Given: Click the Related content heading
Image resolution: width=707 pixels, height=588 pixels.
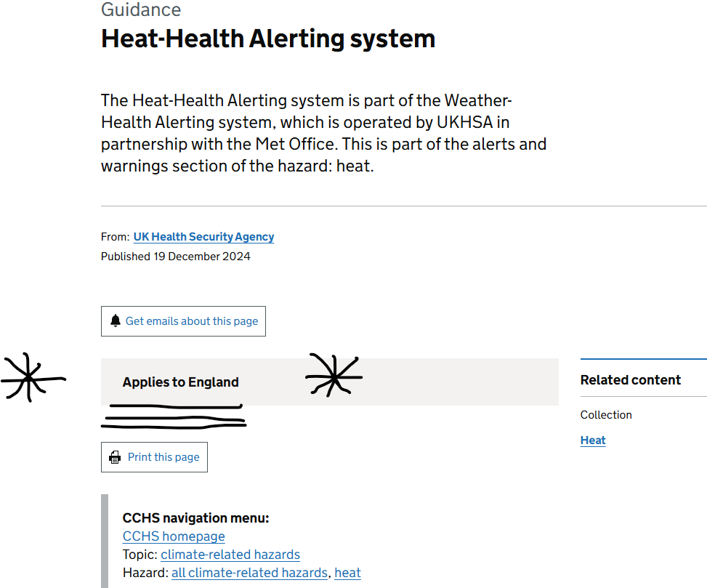Looking at the screenshot, I should tap(631, 379).
